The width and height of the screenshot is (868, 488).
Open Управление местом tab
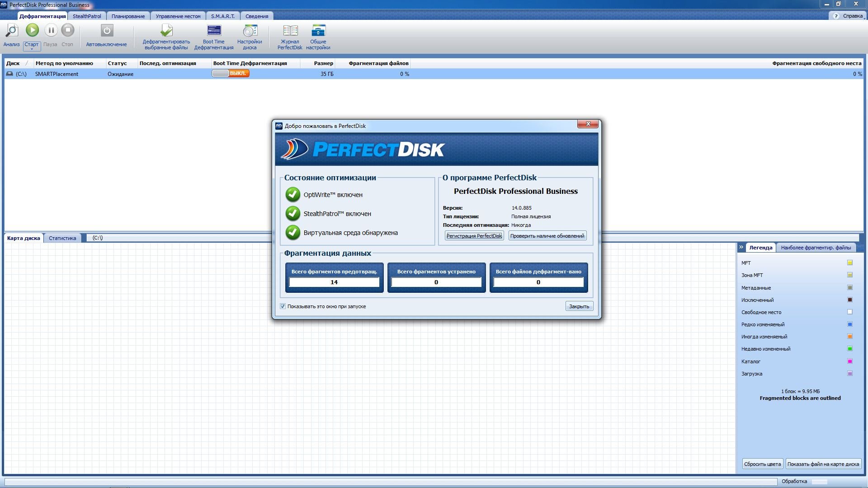pyautogui.click(x=178, y=16)
